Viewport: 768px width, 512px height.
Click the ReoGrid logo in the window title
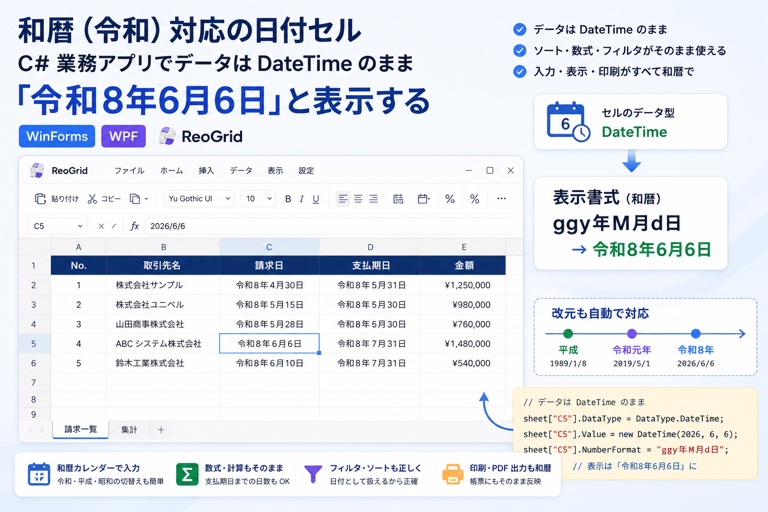37,171
